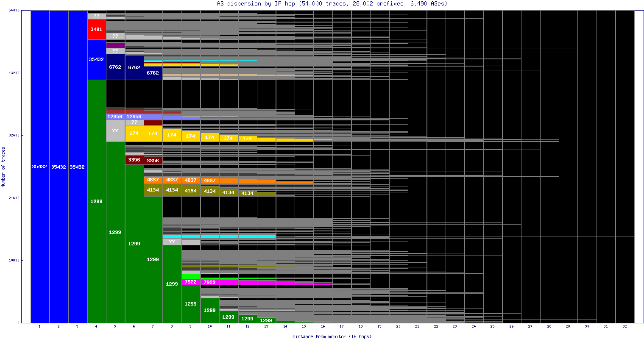The width and height of the screenshot is (644, 339).
Task: Select the green 1299 segment at hop 8
Action: point(172,284)
